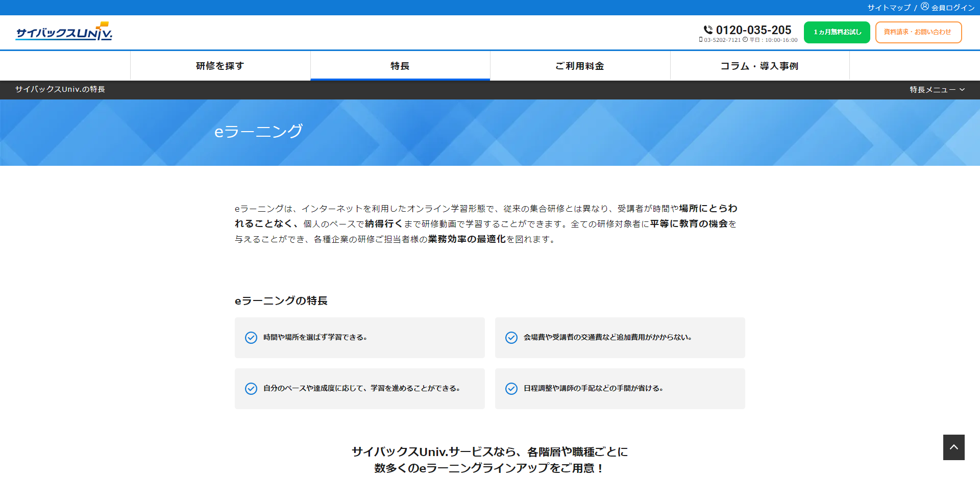Click the 会場費や受講者の交通費 feature card
The image size is (980, 478).
click(x=620, y=338)
